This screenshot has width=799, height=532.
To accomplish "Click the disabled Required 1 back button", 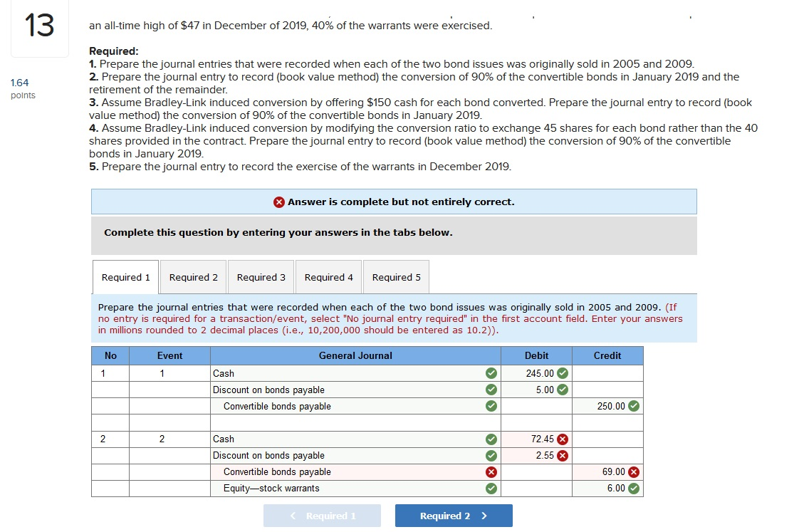I will pyautogui.click(x=322, y=515).
